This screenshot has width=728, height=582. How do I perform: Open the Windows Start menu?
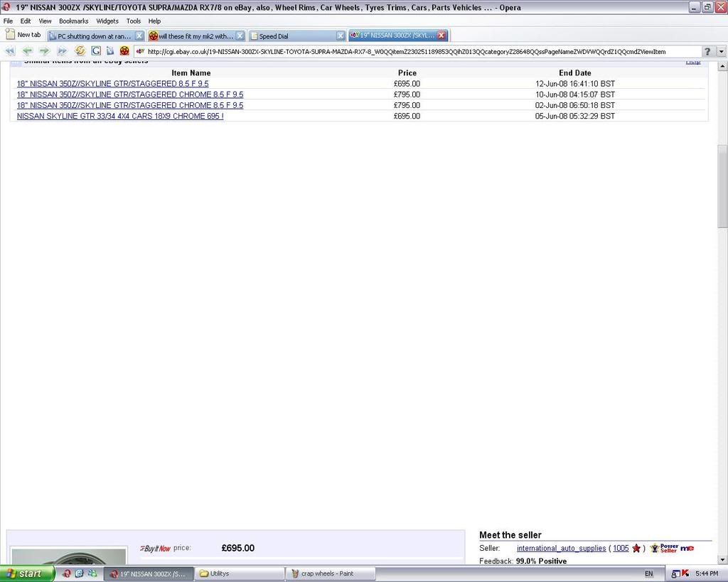[27, 573]
